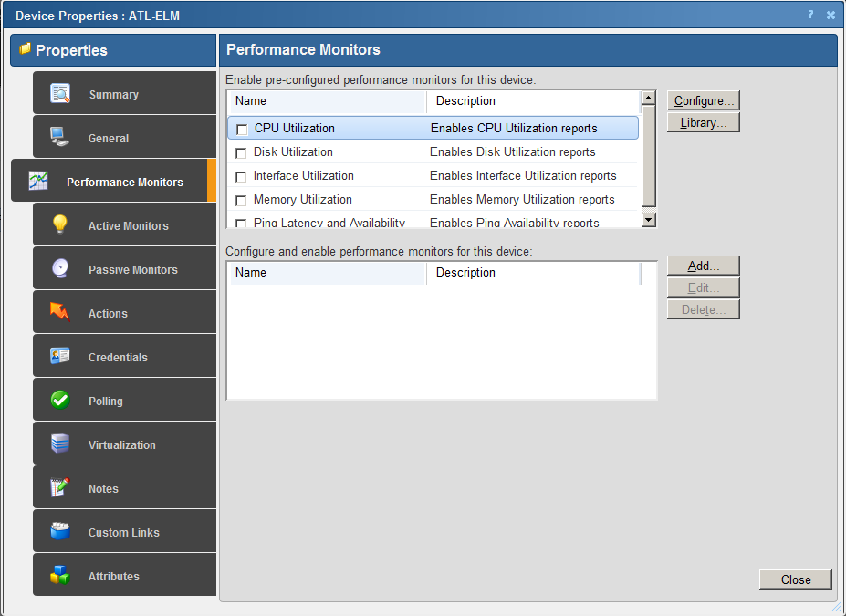Viewport: 846px width, 616px height.
Task: Click the General computer icon
Action: tap(59, 137)
